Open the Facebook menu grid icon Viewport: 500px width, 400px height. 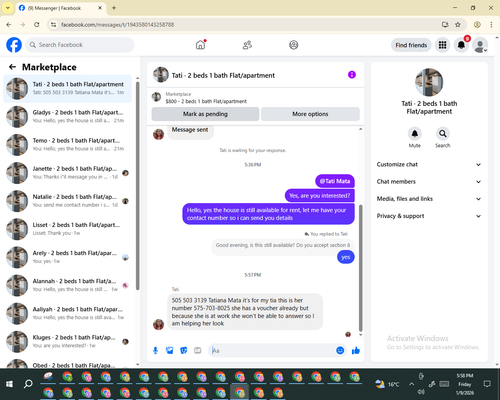pos(442,45)
